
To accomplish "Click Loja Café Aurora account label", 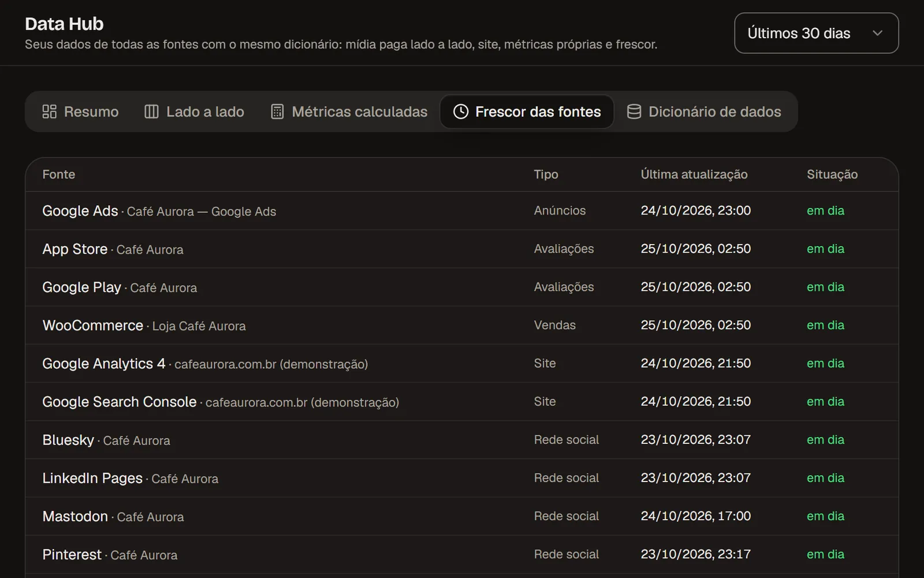I will pos(199,326).
